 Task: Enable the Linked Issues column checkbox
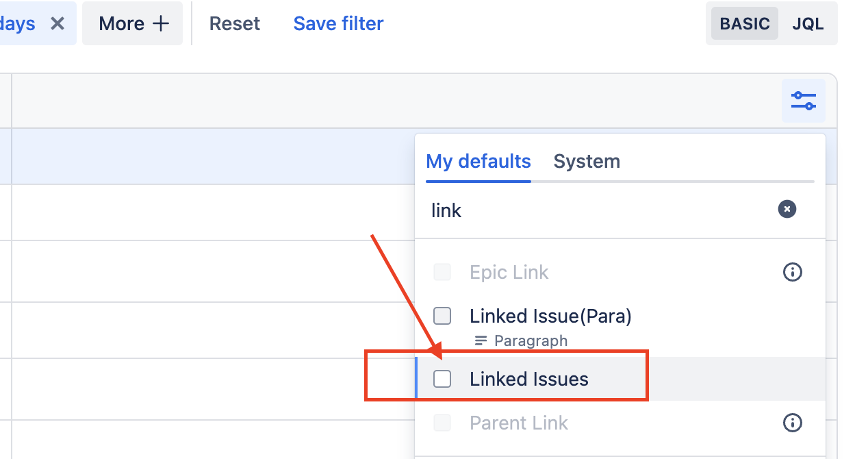pos(442,378)
